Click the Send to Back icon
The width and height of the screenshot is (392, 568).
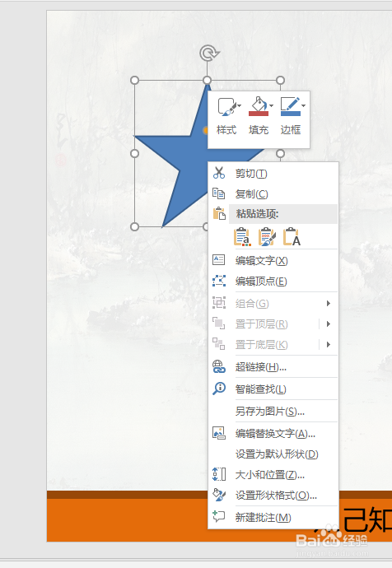[x=219, y=344]
